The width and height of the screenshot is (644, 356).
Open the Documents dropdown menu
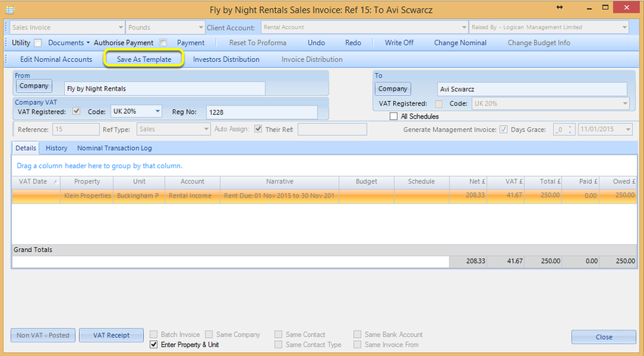click(69, 43)
